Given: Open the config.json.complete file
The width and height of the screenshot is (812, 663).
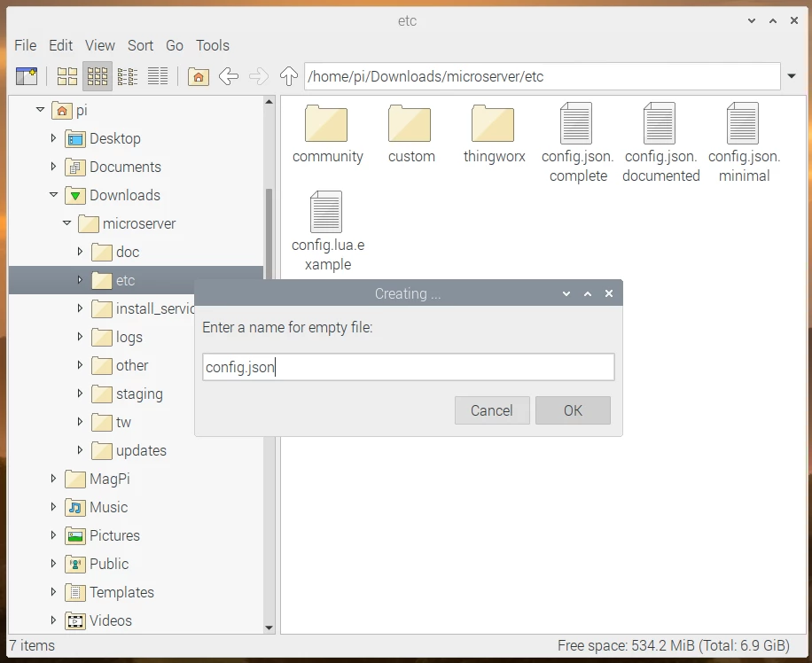Looking at the screenshot, I should click(577, 124).
